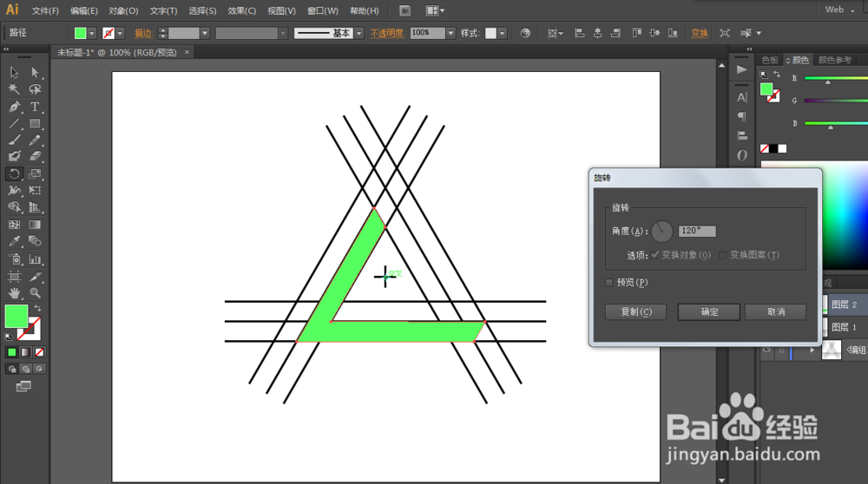868x484 pixels.
Task: Set fill to None mode button
Action: [x=39, y=352]
